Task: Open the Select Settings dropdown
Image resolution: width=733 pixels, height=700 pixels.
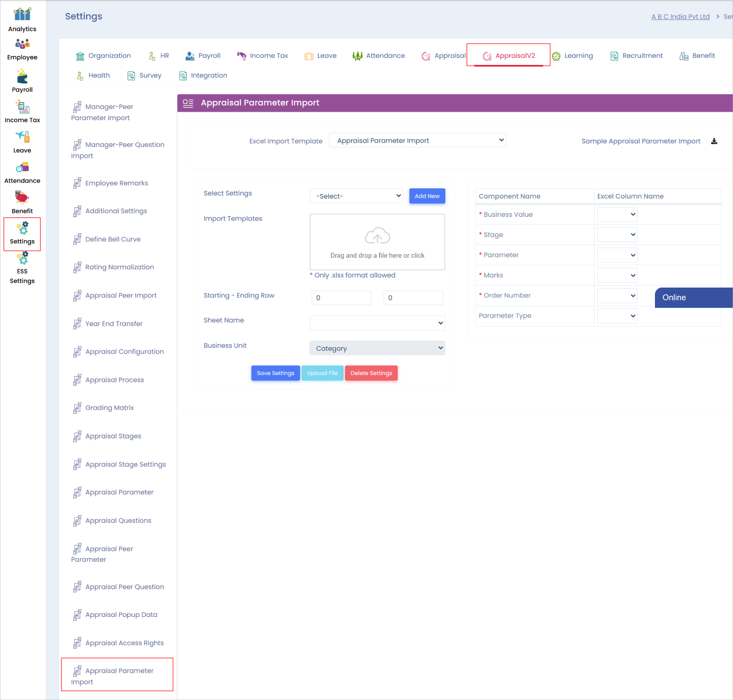Action: pyautogui.click(x=356, y=196)
